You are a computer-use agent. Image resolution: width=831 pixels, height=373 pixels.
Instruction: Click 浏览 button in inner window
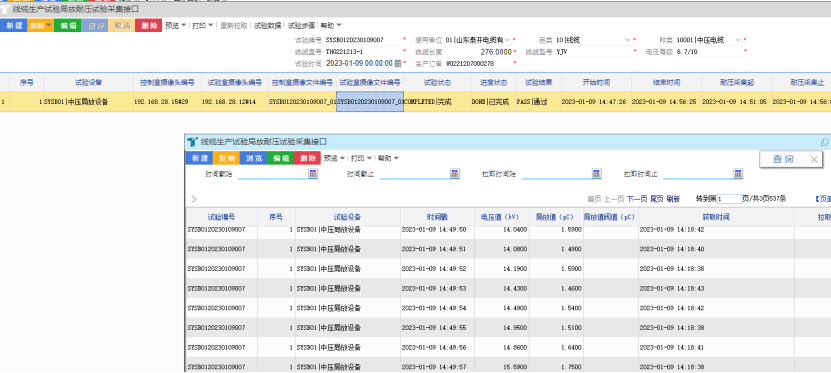click(x=253, y=158)
